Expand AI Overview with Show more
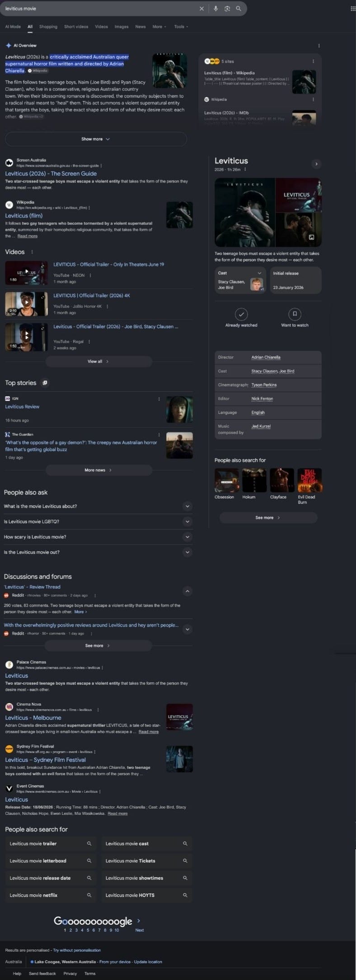The width and height of the screenshot is (356, 980). pyautogui.click(x=96, y=139)
